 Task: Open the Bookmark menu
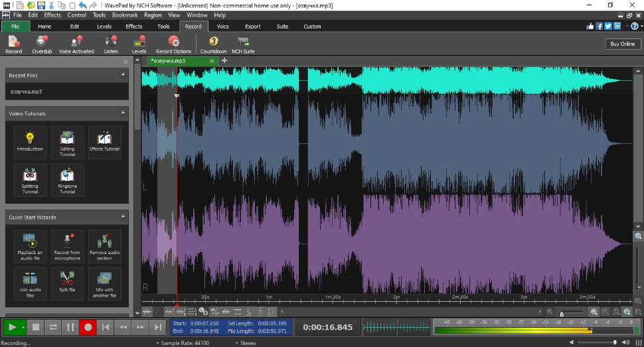coord(125,15)
